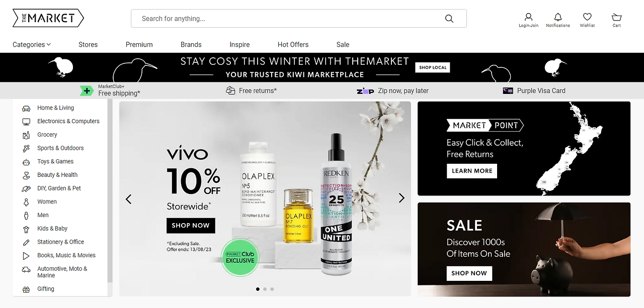View the Wishlist heart icon
The height and width of the screenshot is (308, 644).
point(587,17)
